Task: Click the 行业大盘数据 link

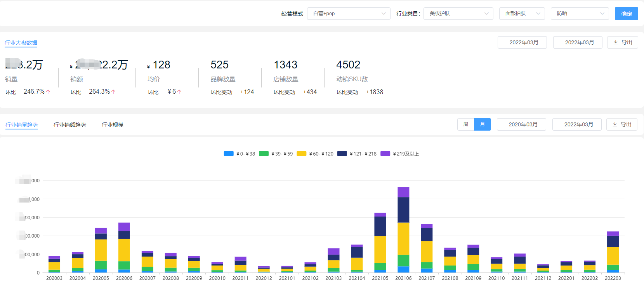Action: coord(21,43)
